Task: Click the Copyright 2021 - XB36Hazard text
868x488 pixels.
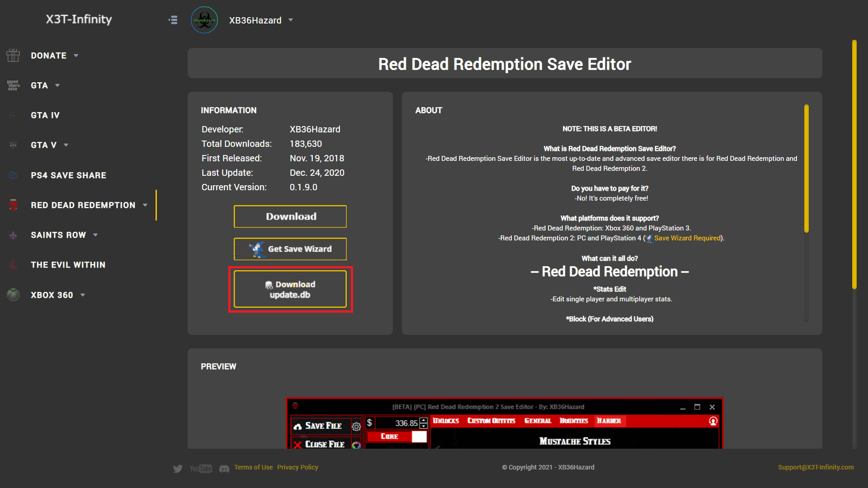Action: pyautogui.click(x=548, y=467)
